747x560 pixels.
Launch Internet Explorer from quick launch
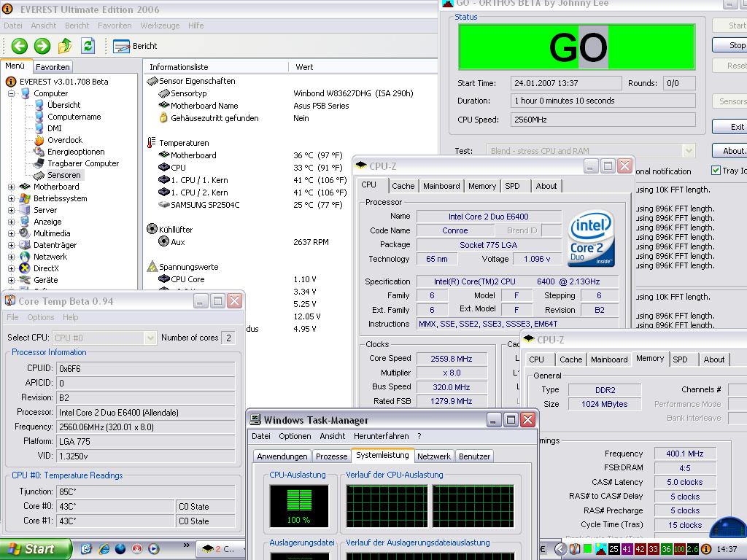pyautogui.click(x=104, y=549)
